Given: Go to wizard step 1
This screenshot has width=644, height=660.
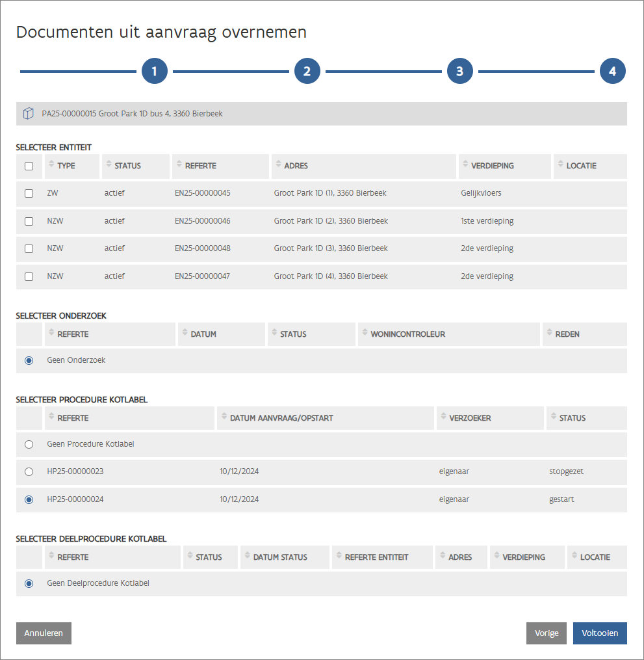Looking at the screenshot, I should click(155, 72).
